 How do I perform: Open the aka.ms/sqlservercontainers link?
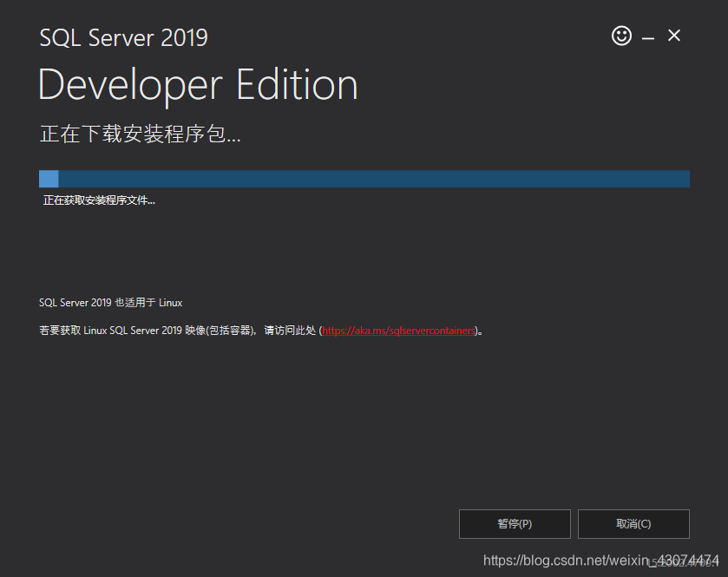point(399,331)
